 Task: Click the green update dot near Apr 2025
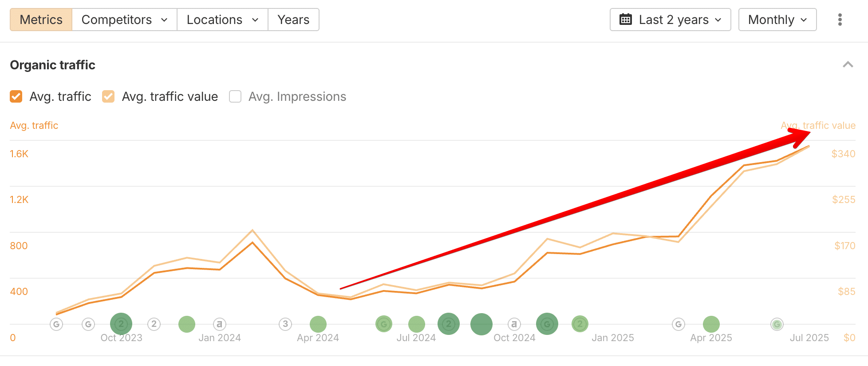pyautogui.click(x=712, y=324)
